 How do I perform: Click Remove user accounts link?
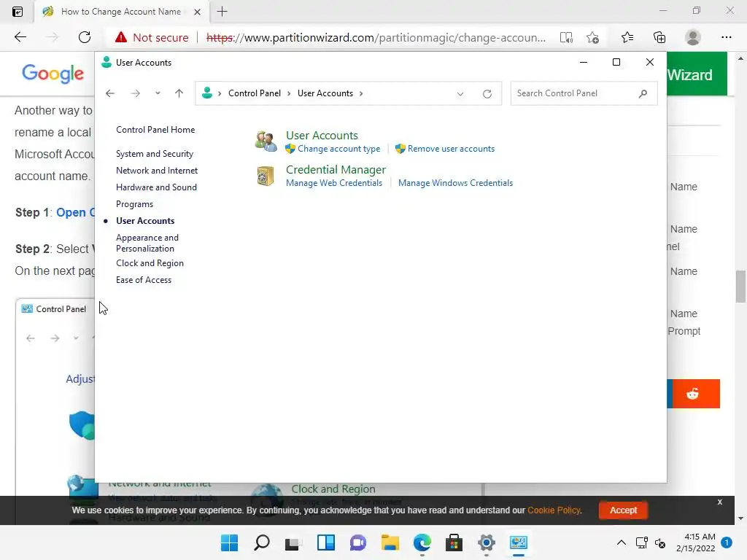pyautogui.click(x=451, y=149)
